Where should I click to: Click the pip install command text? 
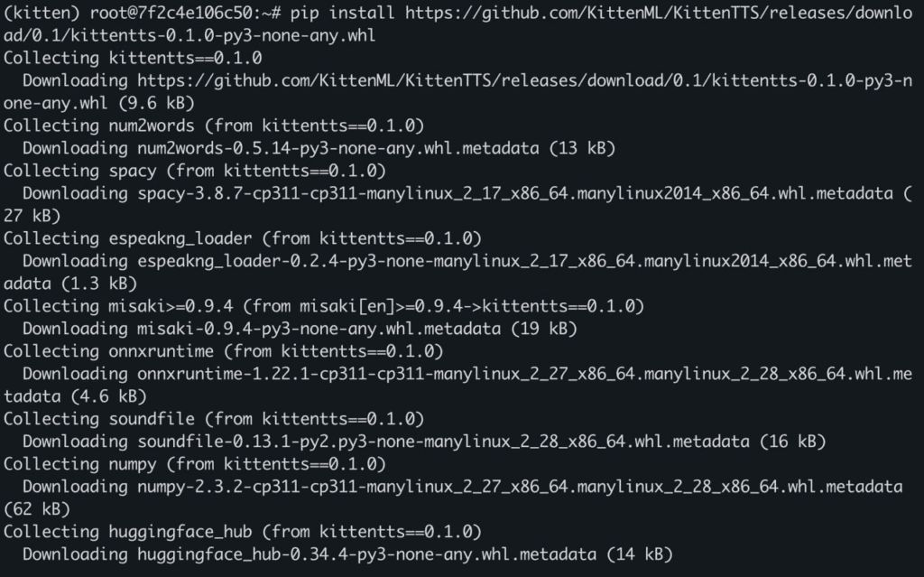click(x=342, y=13)
